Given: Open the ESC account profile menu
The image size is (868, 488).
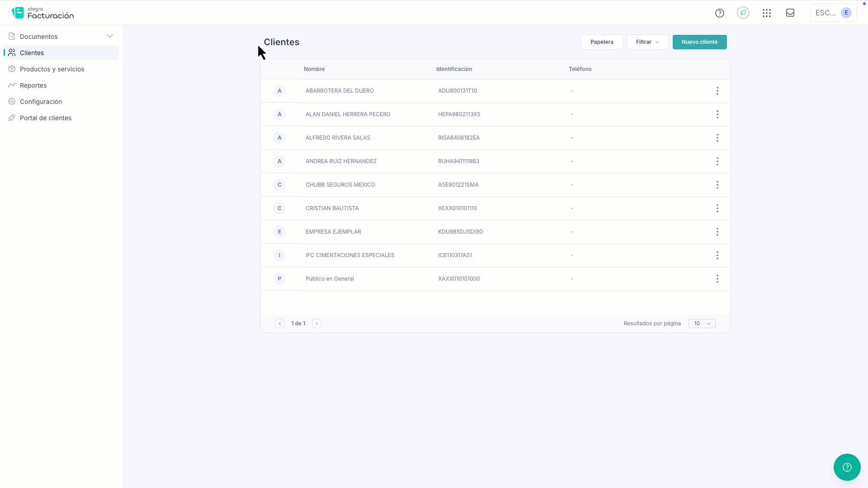Looking at the screenshot, I should (x=833, y=13).
